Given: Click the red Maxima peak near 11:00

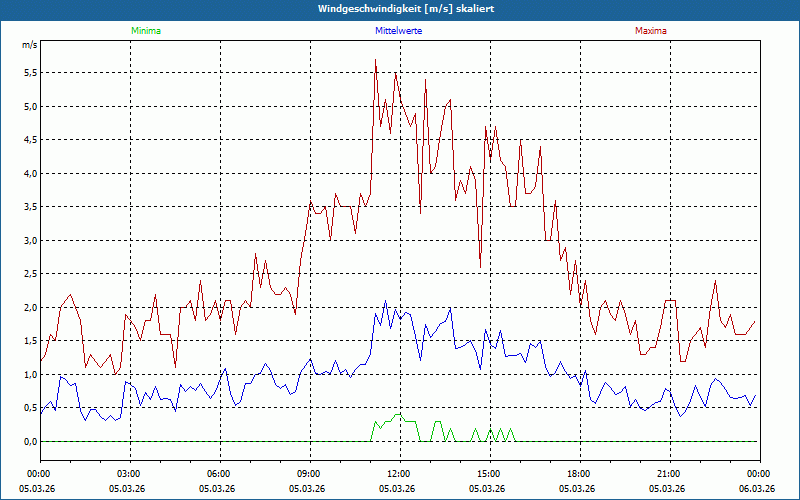Looking at the screenshot, I should [x=376, y=60].
